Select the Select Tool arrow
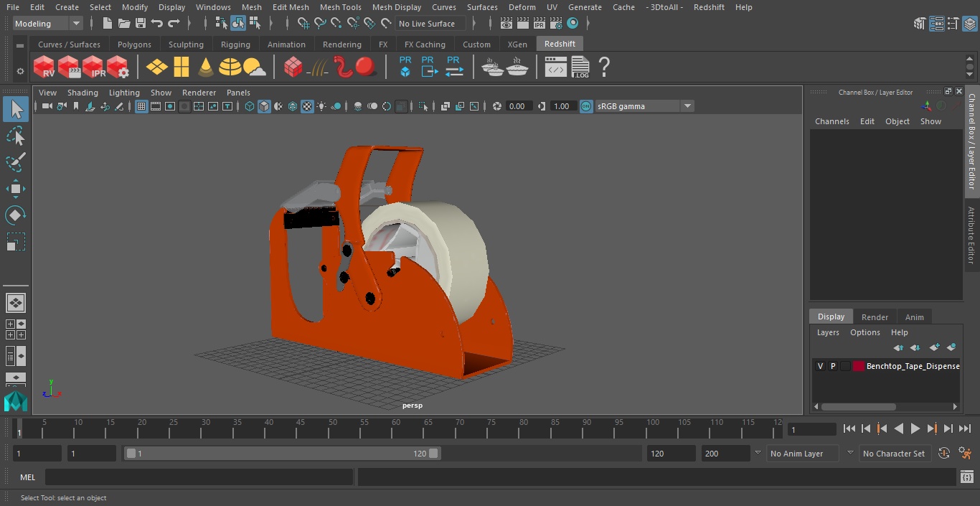The width and height of the screenshot is (980, 506). [15, 109]
